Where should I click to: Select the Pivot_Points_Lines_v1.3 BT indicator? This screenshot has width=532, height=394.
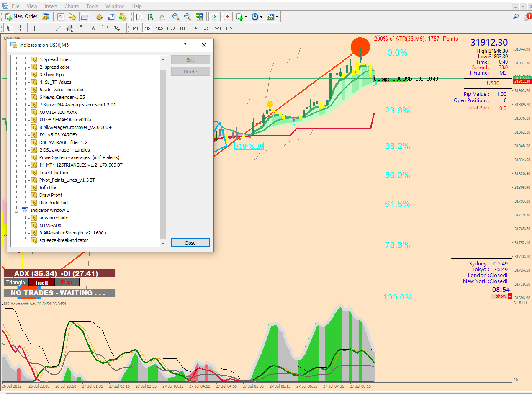[x=67, y=180]
